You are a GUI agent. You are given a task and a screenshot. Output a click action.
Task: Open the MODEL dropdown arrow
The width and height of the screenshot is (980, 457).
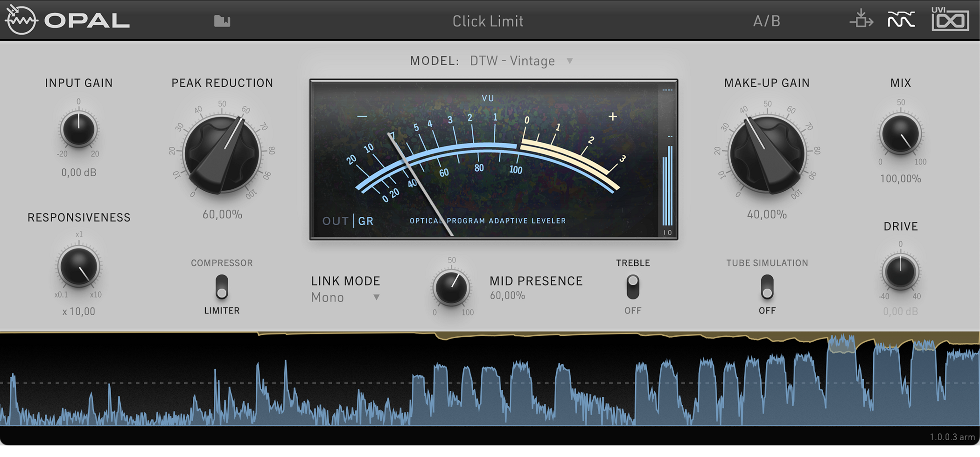[x=570, y=61]
